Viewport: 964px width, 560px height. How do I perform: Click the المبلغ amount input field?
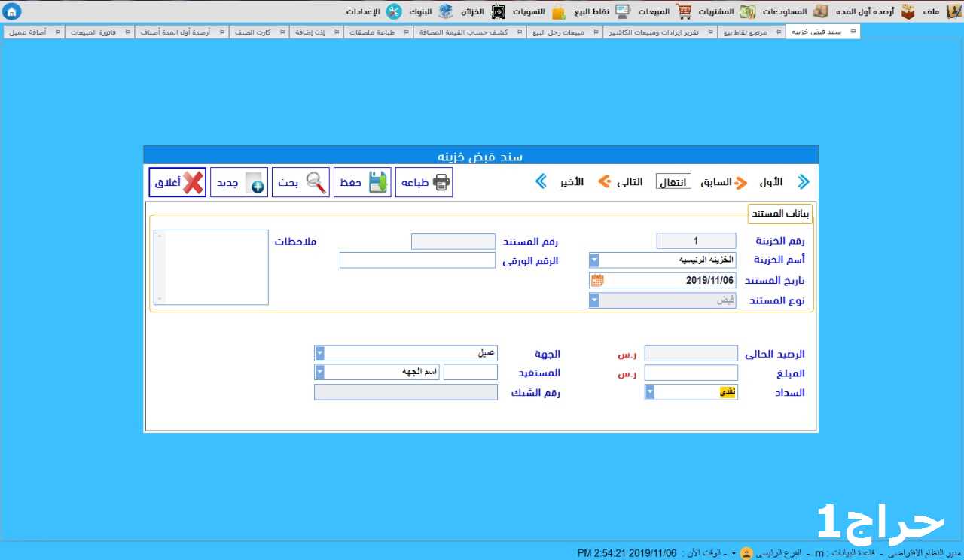point(691,373)
